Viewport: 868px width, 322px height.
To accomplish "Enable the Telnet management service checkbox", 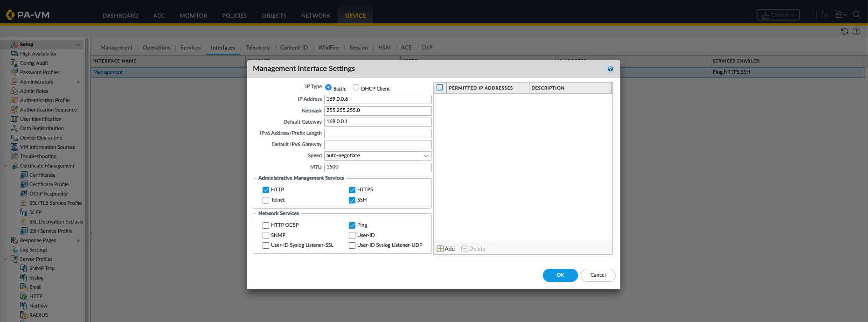I will pyautogui.click(x=266, y=200).
